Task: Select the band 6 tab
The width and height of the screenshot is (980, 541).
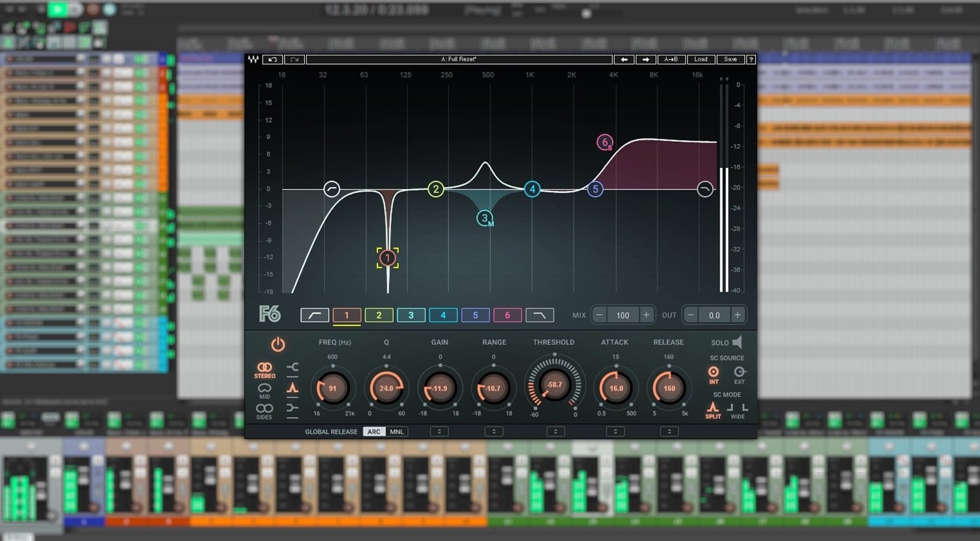Action: point(507,315)
